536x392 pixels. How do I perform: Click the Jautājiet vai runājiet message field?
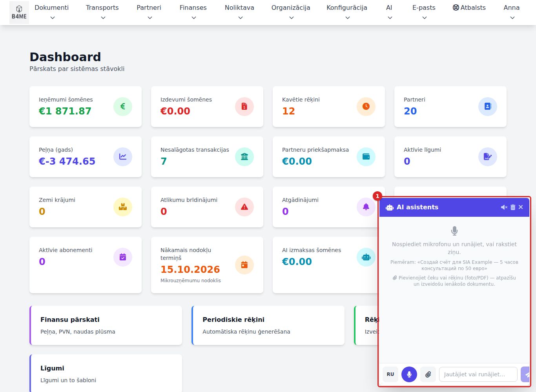point(478,374)
